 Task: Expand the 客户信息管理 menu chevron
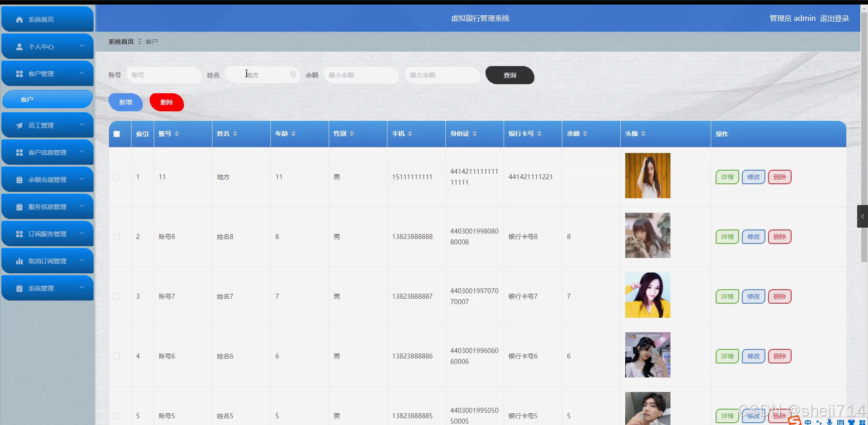82,152
